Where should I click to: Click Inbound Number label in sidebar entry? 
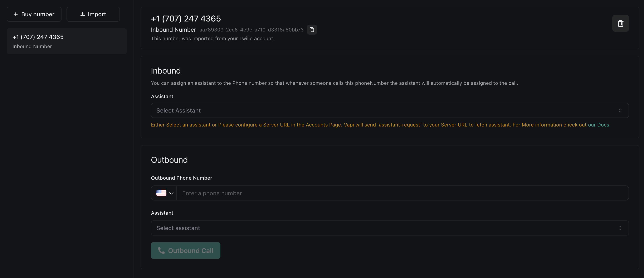pos(32,46)
